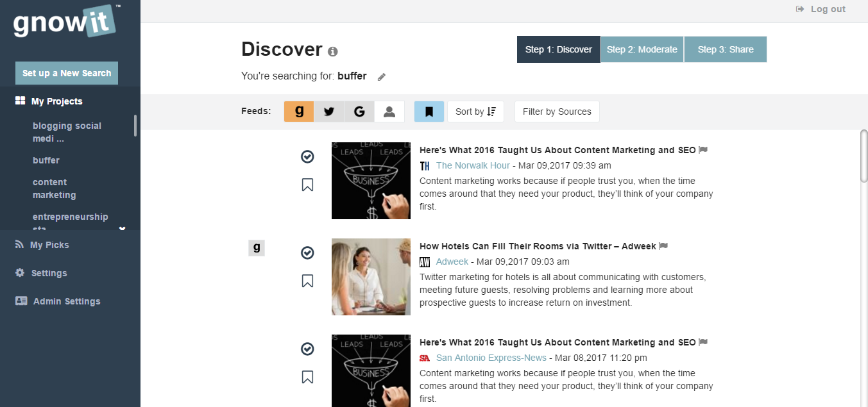Switch to the Step 3: Share tab

(726, 49)
